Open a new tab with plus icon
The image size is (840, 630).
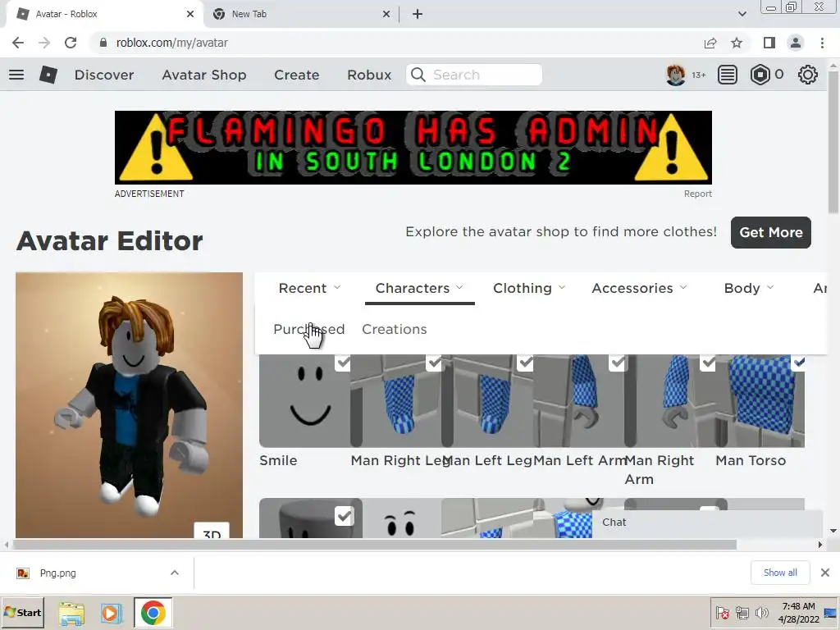pos(418,14)
